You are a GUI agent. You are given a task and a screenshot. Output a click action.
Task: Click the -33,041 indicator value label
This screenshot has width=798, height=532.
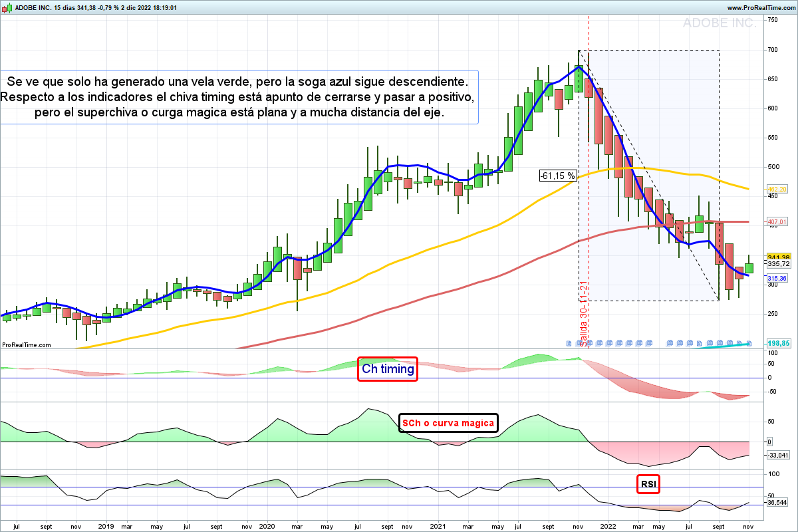point(777,456)
